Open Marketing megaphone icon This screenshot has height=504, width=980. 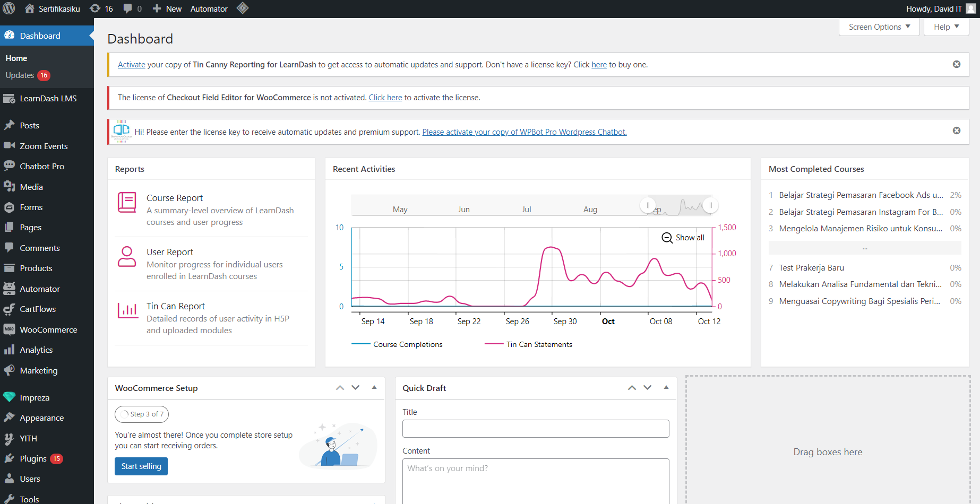click(9, 370)
